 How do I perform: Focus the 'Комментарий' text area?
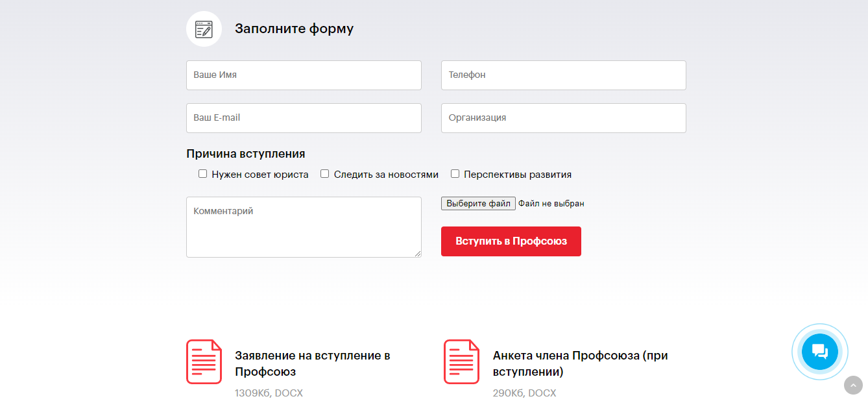(304, 226)
